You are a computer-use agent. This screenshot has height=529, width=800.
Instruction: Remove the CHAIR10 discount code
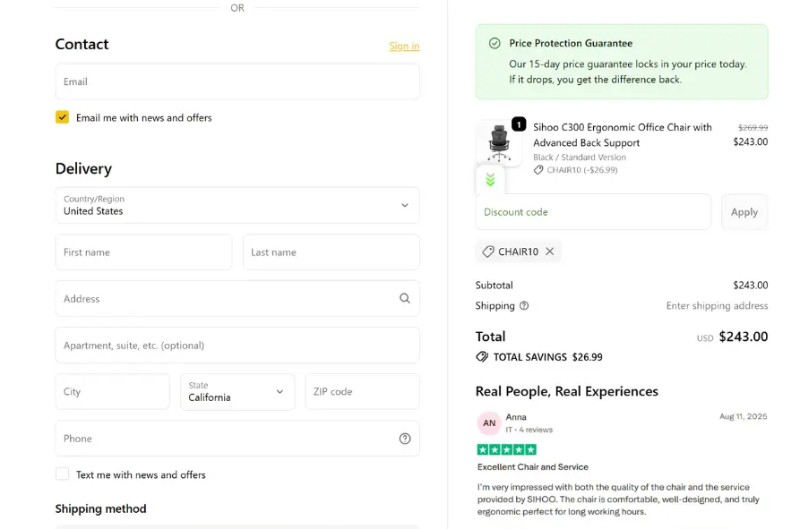point(549,251)
